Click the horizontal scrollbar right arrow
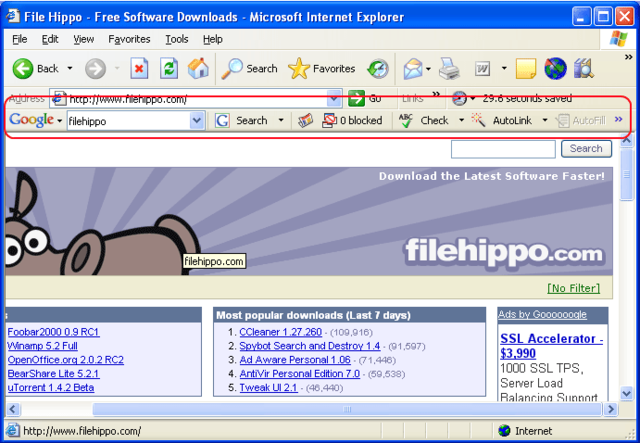Screen dimensions: 640x443 coord(611,409)
